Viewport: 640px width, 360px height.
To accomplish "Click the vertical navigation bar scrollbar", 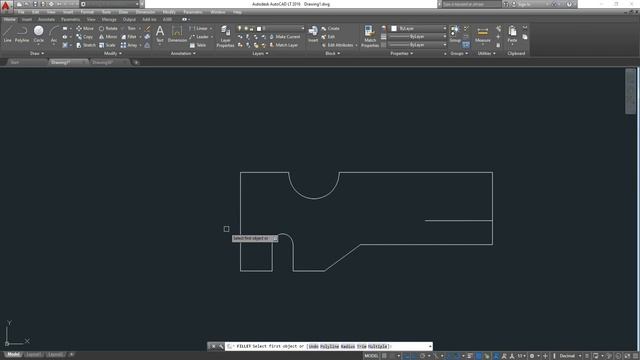I will 630,91.
